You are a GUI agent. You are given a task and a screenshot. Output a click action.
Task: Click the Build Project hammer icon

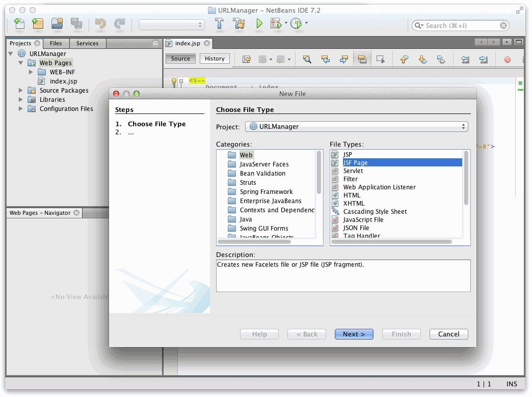coord(220,23)
